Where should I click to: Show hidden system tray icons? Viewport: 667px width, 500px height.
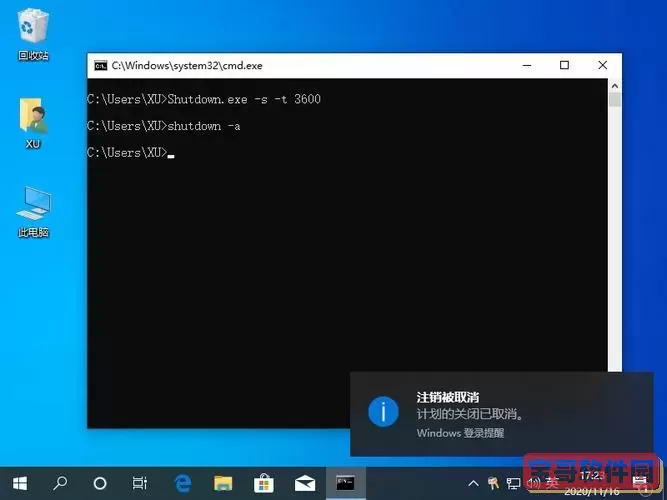tap(473, 483)
